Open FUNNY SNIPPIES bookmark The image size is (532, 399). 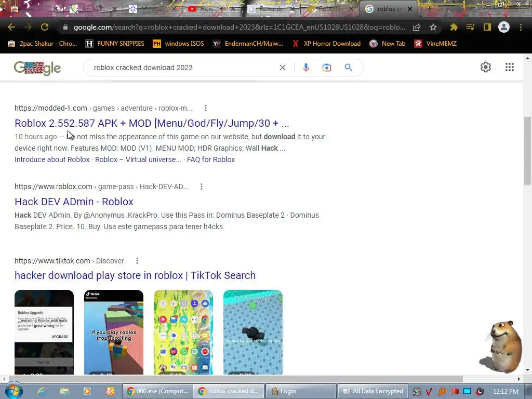click(x=115, y=44)
